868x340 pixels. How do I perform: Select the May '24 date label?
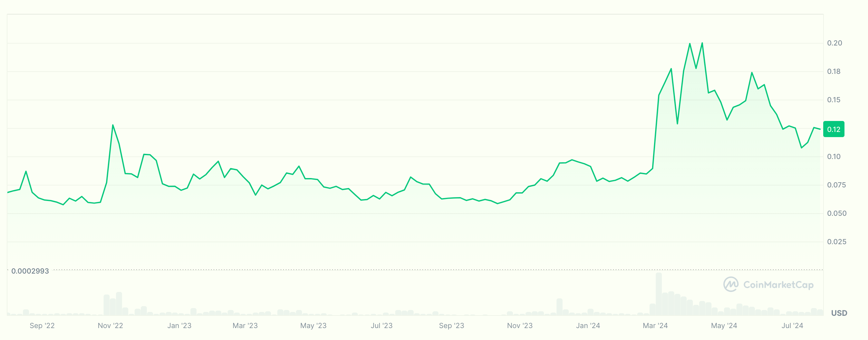724,326
